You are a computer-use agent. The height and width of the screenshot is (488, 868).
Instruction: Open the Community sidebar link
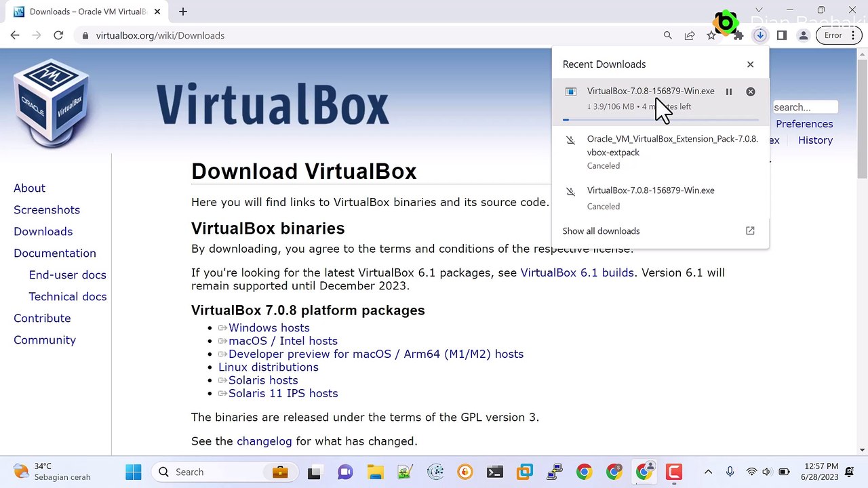point(45,340)
